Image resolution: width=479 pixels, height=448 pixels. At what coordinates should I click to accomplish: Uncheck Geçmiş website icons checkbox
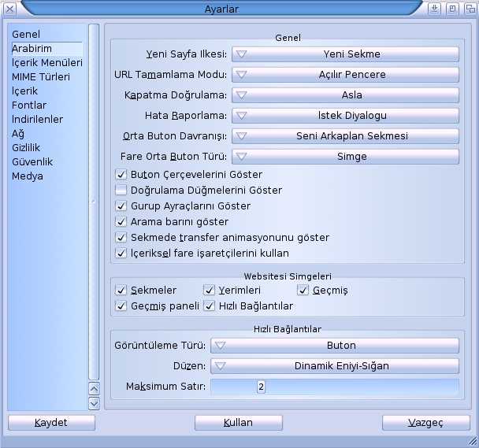pos(303,290)
